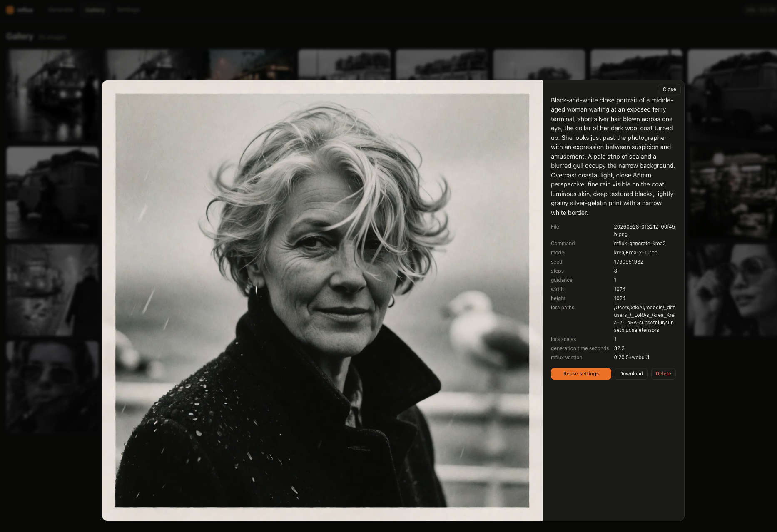Click the steps value 8
Image resolution: width=777 pixels, height=532 pixels.
[615, 271]
